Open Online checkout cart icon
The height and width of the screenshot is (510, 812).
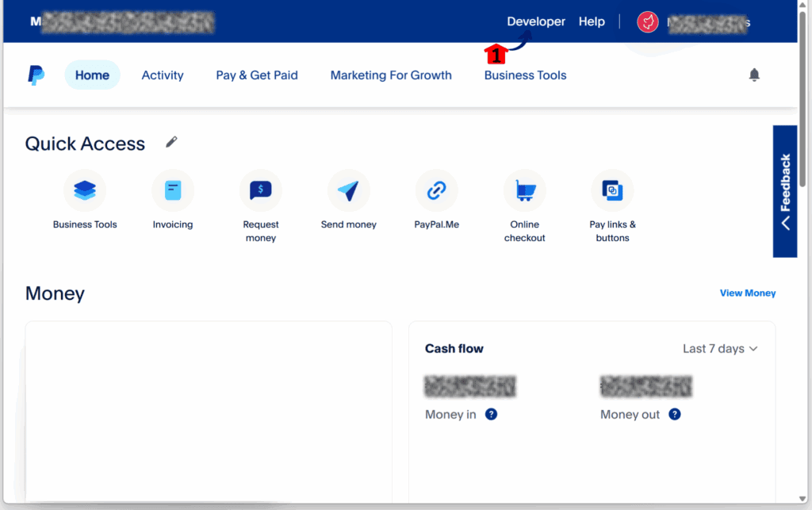[x=525, y=190]
